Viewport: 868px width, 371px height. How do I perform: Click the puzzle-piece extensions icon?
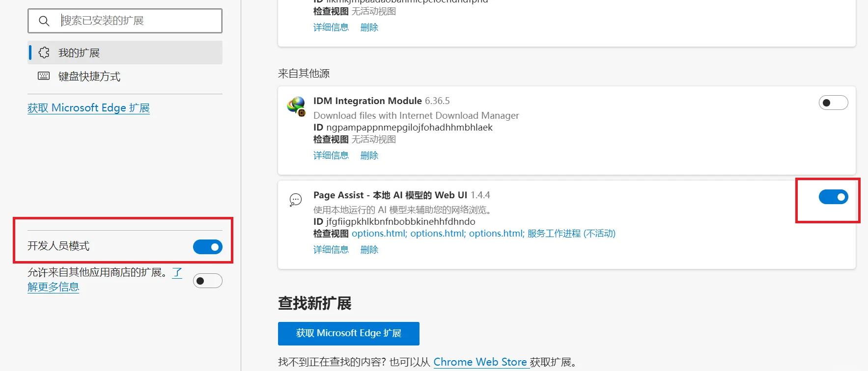[44, 53]
